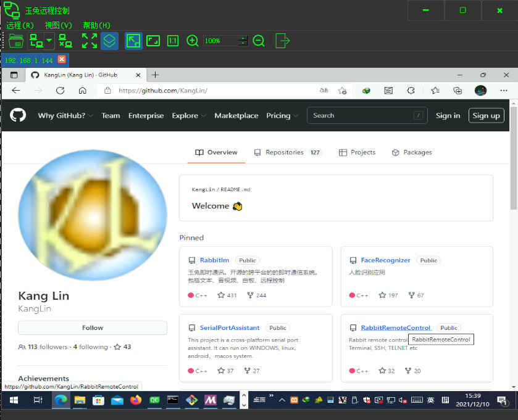The height and width of the screenshot is (420, 518).
Task: Click the zoom in magnifier icon
Action: [192, 41]
